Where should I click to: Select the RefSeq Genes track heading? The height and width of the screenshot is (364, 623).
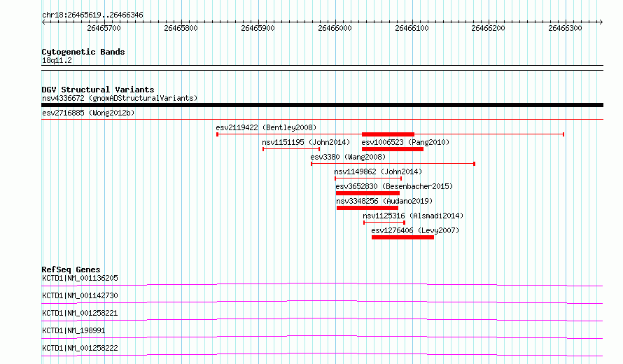pyautogui.click(x=71, y=269)
